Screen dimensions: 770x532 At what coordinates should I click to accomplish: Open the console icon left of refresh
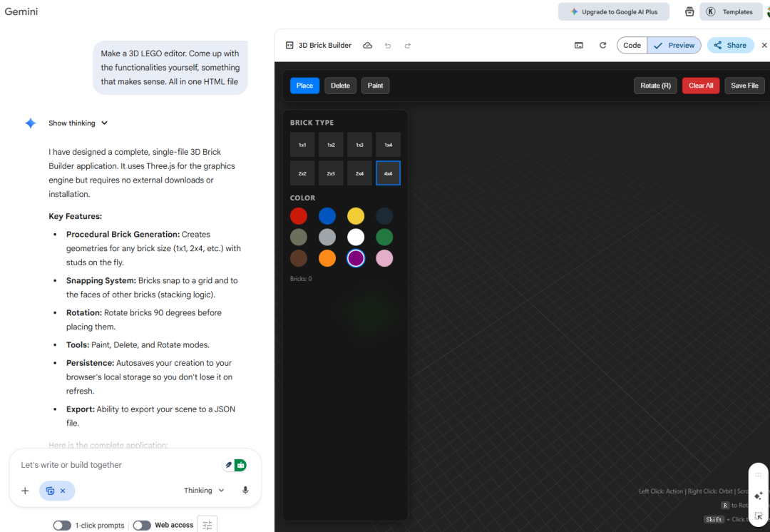(579, 46)
